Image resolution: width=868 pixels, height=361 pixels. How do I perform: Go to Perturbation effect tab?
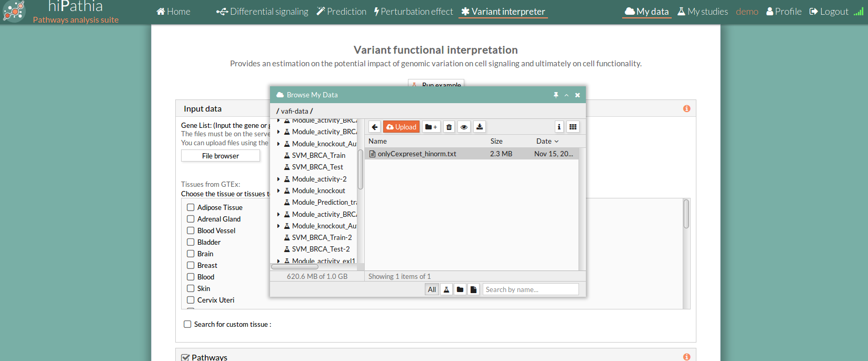(x=413, y=12)
